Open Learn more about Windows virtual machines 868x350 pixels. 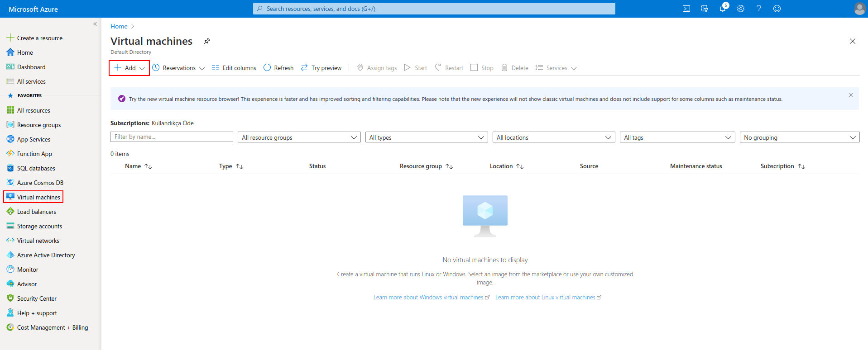(431, 298)
